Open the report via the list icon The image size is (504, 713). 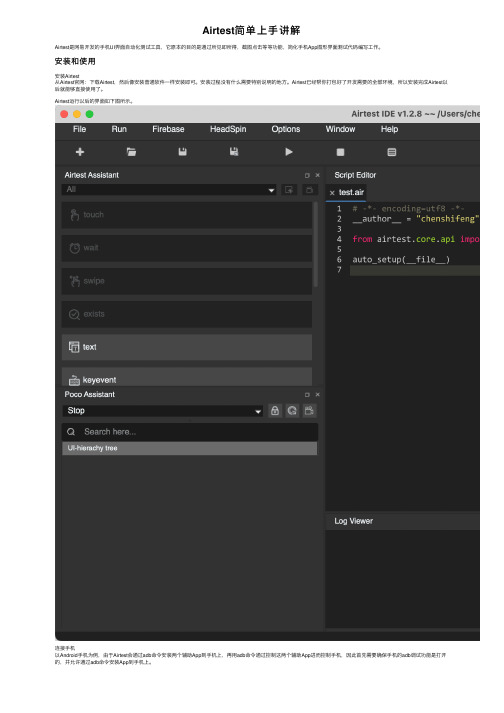point(392,152)
